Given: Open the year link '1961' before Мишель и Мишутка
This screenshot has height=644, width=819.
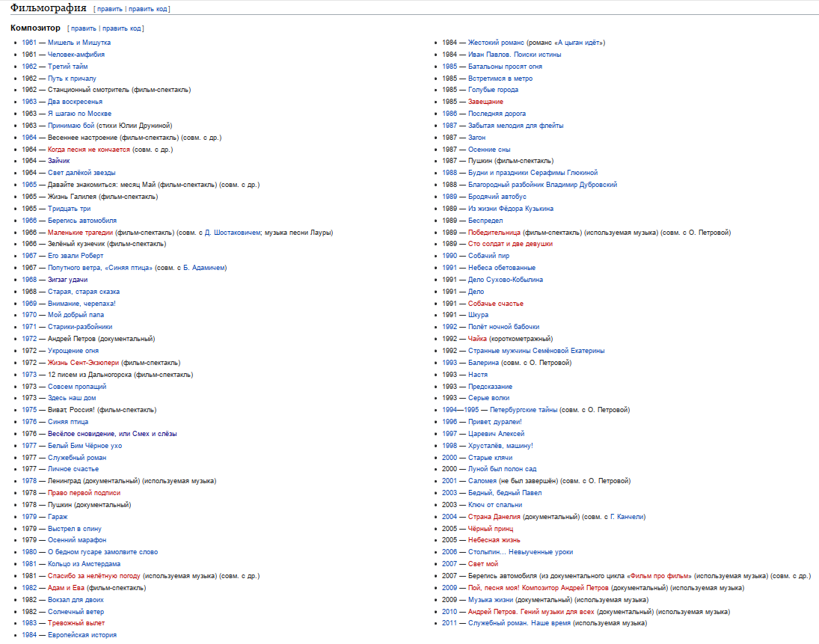Looking at the screenshot, I should [x=29, y=43].
